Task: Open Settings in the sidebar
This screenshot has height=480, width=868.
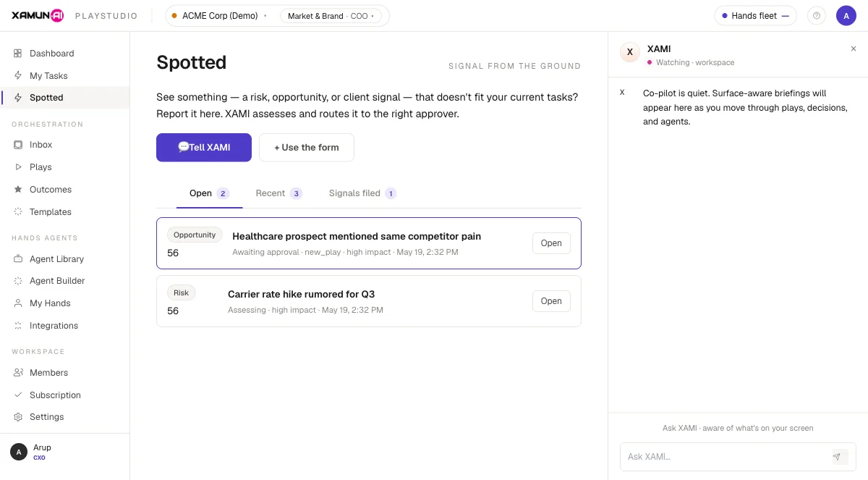Action: 46,417
